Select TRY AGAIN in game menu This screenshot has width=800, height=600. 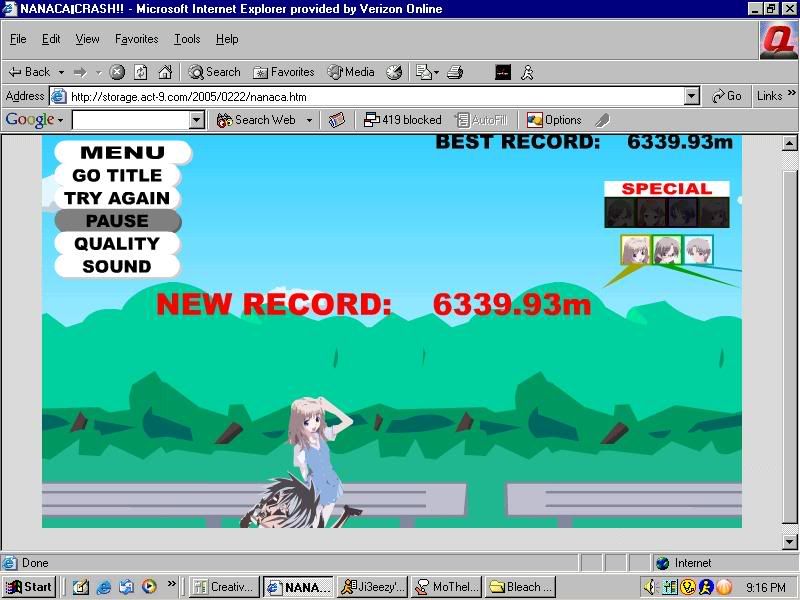tap(117, 198)
